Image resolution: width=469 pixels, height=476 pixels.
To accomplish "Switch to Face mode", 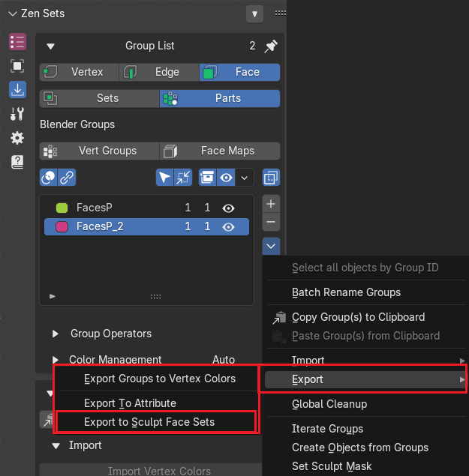I will click(x=239, y=72).
